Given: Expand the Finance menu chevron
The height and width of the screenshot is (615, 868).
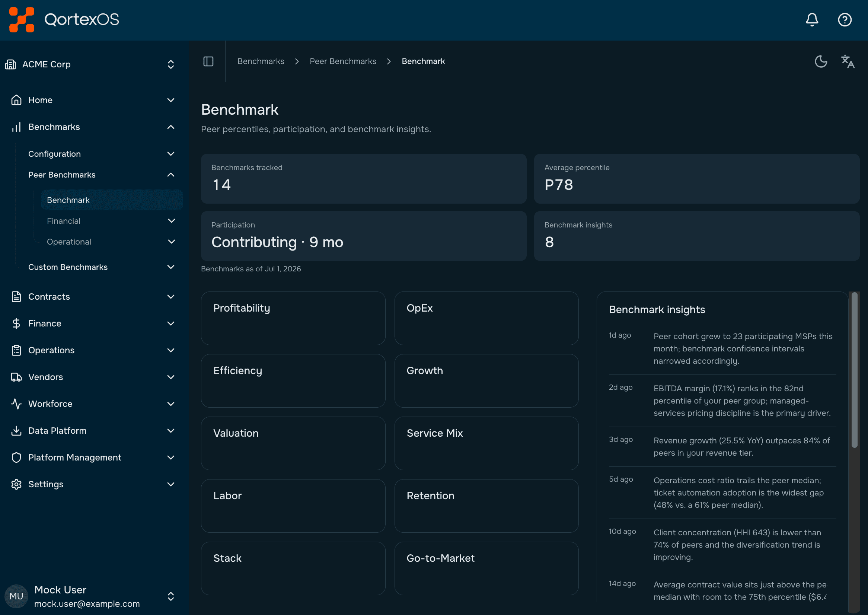Looking at the screenshot, I should (x=171, y=324).
